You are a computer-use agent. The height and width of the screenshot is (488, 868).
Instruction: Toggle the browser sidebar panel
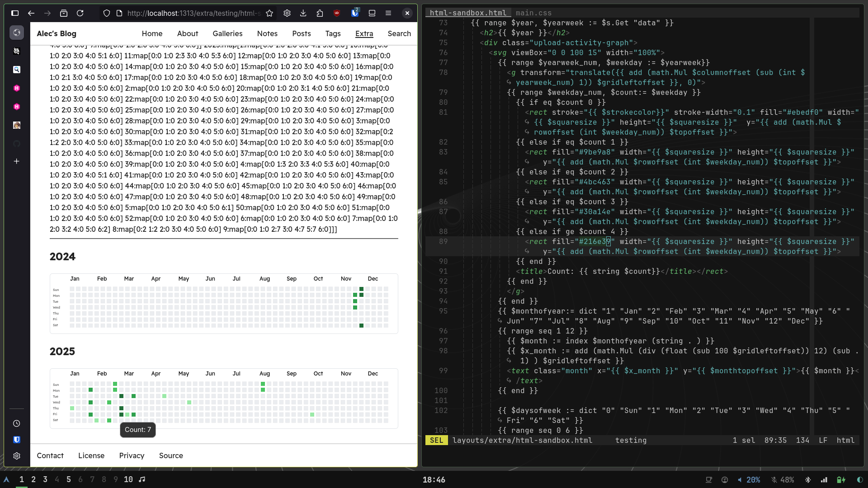(x=15, y=13)
